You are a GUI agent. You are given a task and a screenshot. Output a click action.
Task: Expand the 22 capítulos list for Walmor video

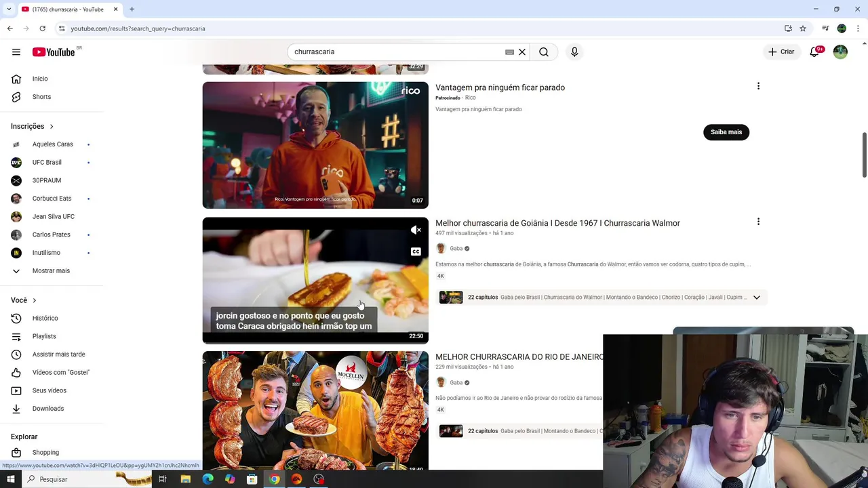(x=757, y=298)
